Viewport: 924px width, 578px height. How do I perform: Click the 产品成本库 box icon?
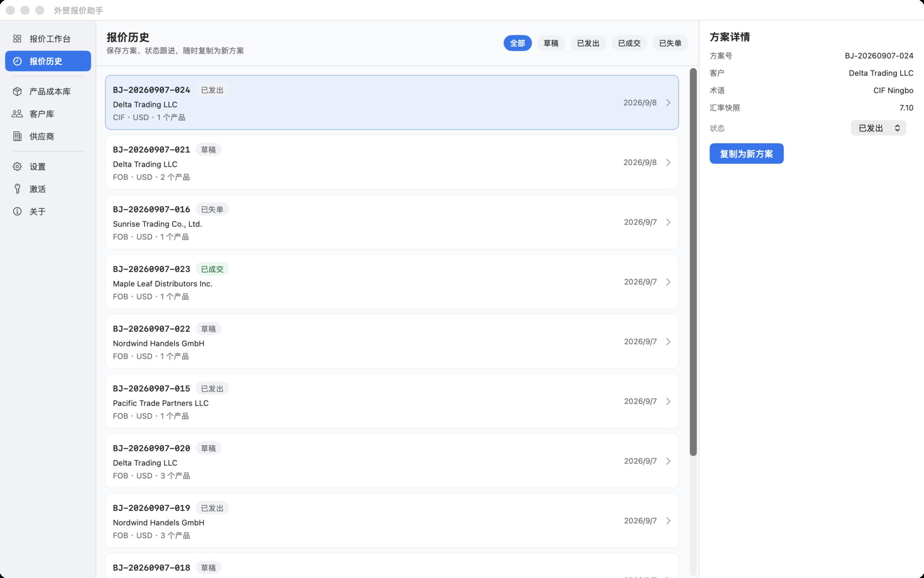pyautogui.click(x=17, y=92)
